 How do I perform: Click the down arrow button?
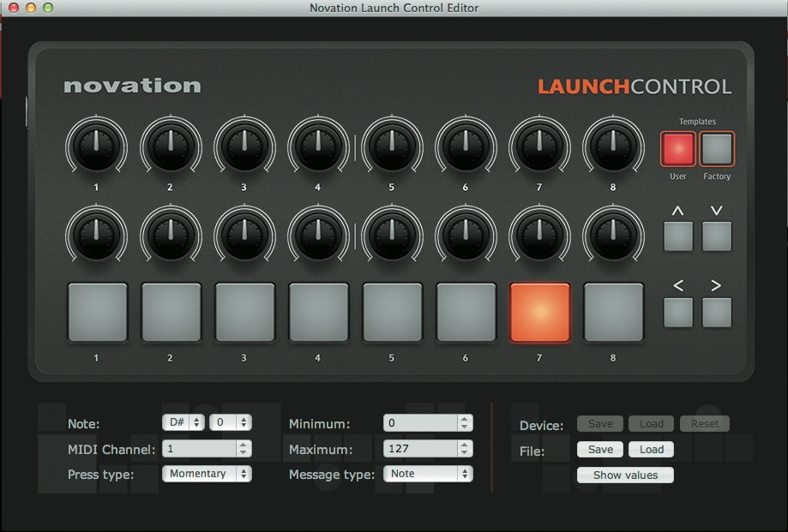pos(717,236)
